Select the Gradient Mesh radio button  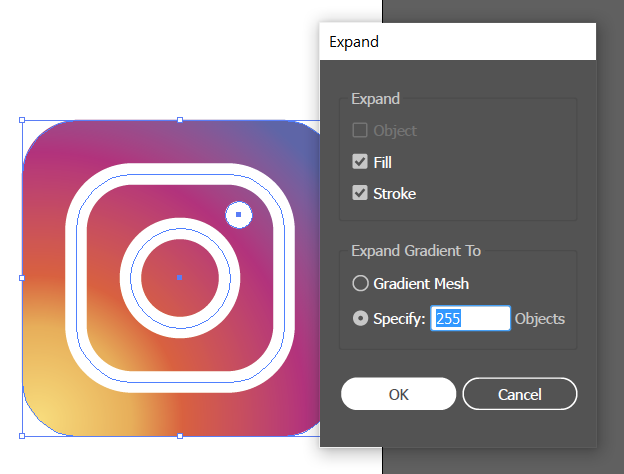coord(360,283)
